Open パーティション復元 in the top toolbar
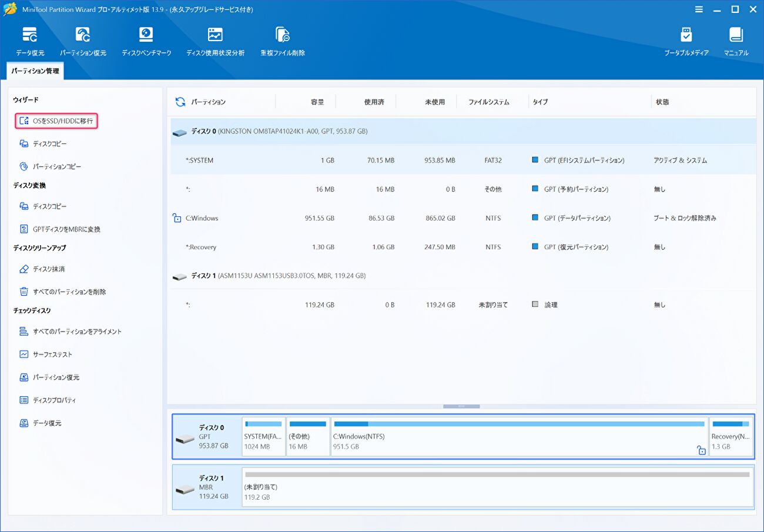Viewport: 764px width, 532px height. pyautogui.click(x=83, y=41)
